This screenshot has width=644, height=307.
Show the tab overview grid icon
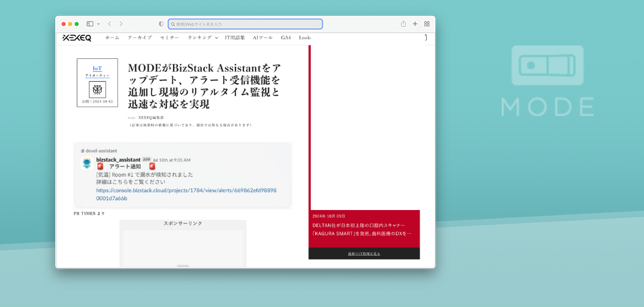pos(427,24)
